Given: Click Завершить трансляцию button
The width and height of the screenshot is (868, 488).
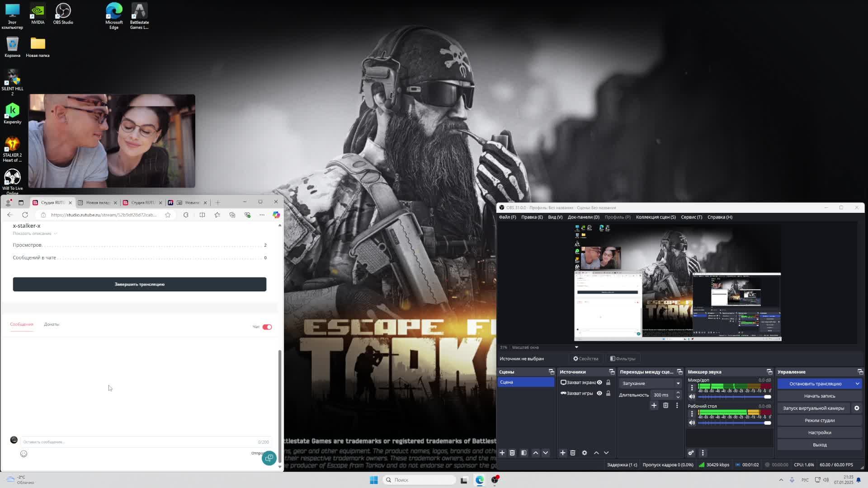Looking at the screenshot, I should (x=139, y=284).
